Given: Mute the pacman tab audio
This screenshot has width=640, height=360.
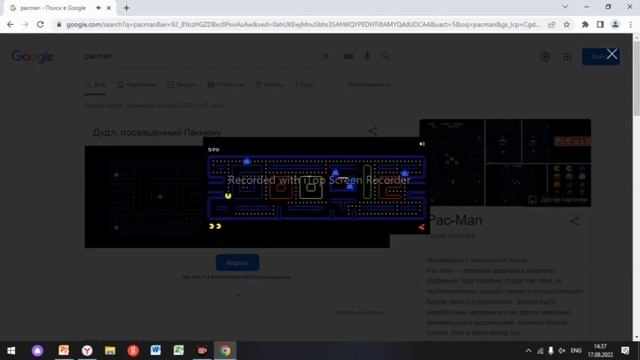Looking at the screenshot, I should 98,8.
